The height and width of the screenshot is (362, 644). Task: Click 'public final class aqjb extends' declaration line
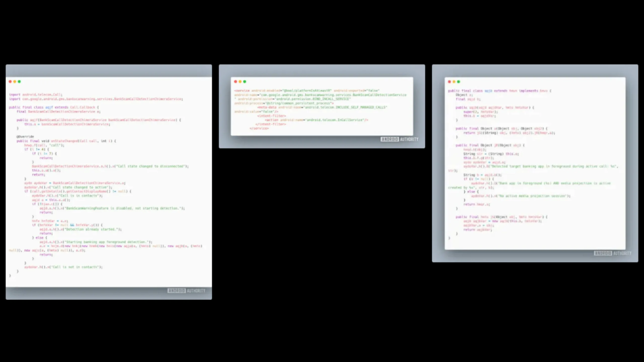pyautogui.click(x=500, y=91)
